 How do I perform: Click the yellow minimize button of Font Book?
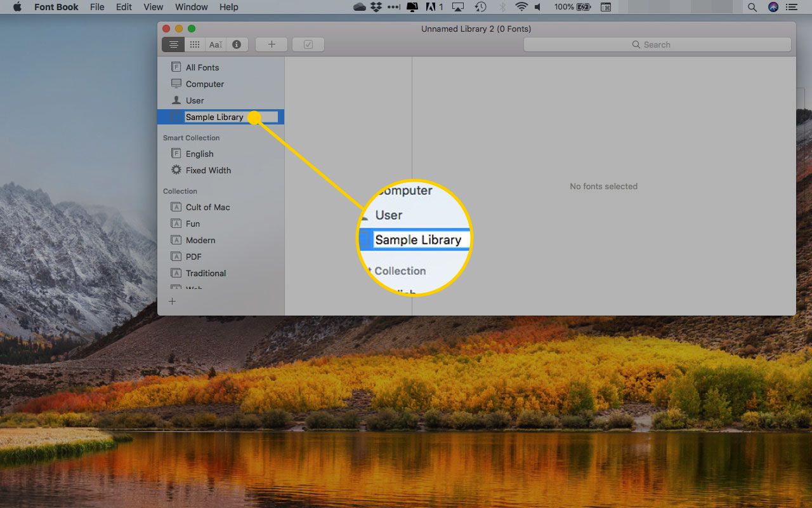click(x=179, y=29)
